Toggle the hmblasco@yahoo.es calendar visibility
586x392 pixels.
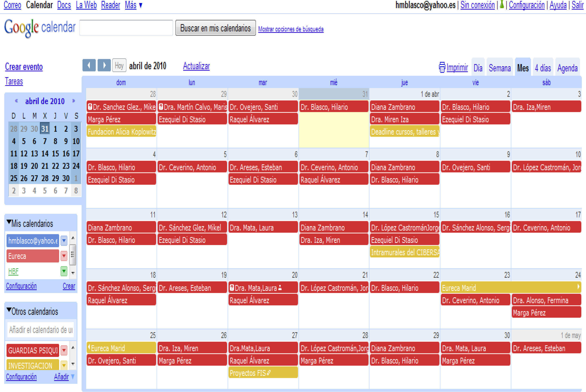(x=33, y=241)
